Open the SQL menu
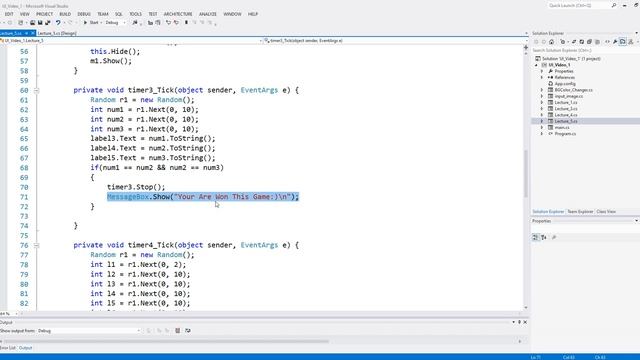640x360 pixels. 119,14
